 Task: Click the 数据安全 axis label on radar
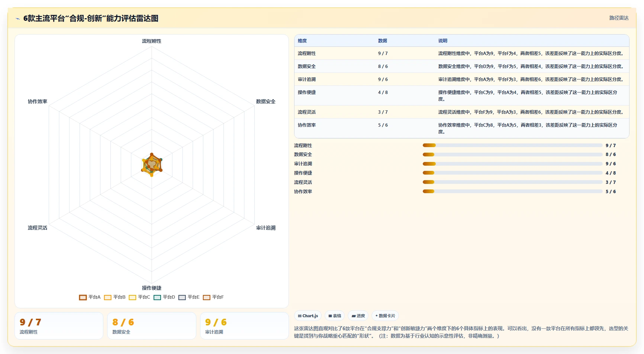click(x=266, y=101)
